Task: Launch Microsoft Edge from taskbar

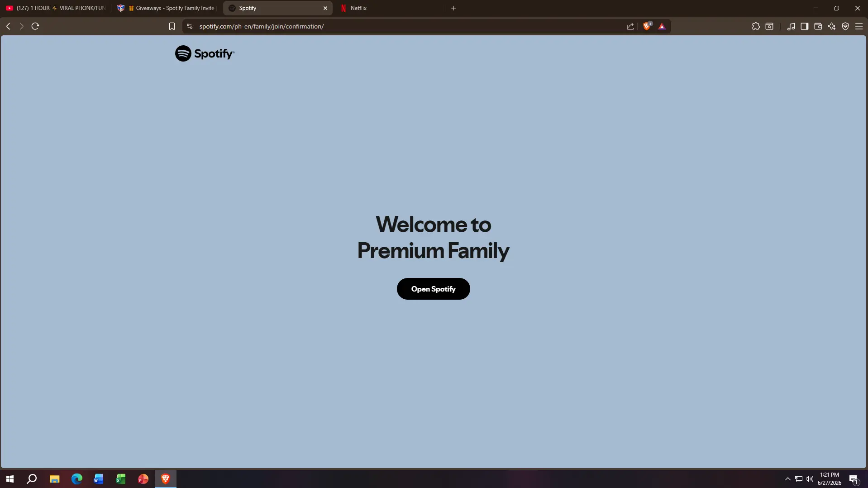Action: point(76,479)
